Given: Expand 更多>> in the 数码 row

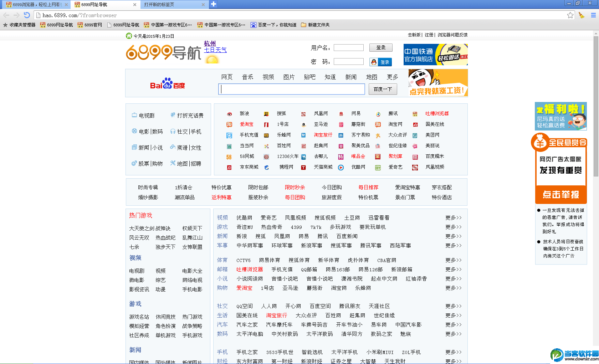Looking at the screenshot, I should tap(453, 334).
